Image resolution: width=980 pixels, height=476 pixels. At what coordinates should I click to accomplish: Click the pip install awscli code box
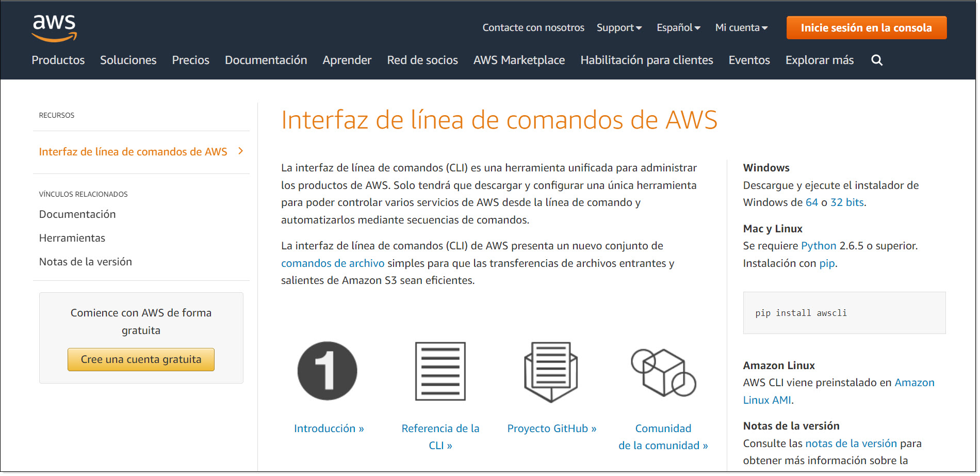844,312
